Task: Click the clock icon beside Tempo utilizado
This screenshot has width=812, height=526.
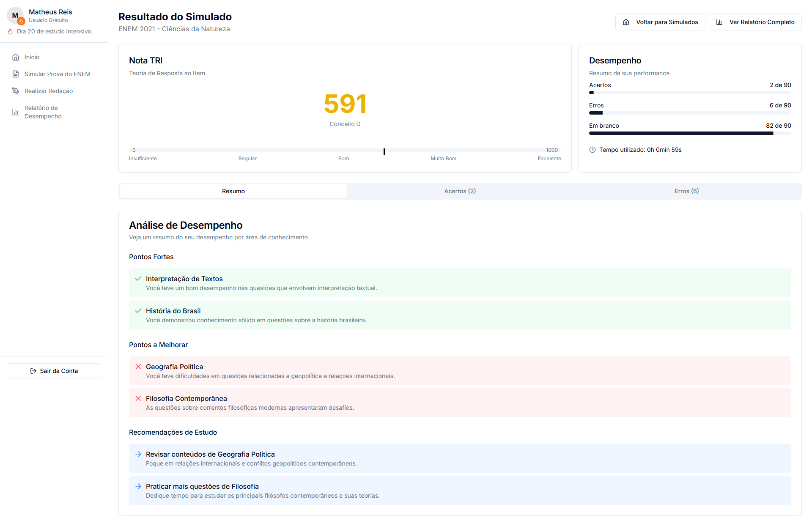Action: (592, 150)
